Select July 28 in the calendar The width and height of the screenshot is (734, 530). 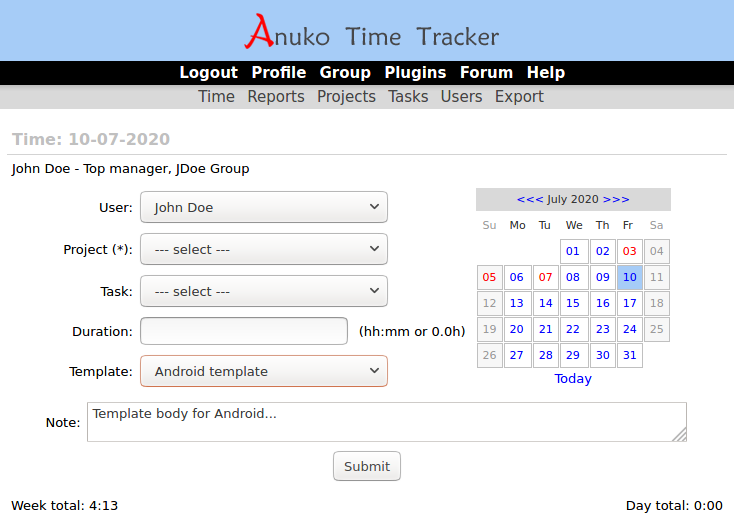point(545,355)
